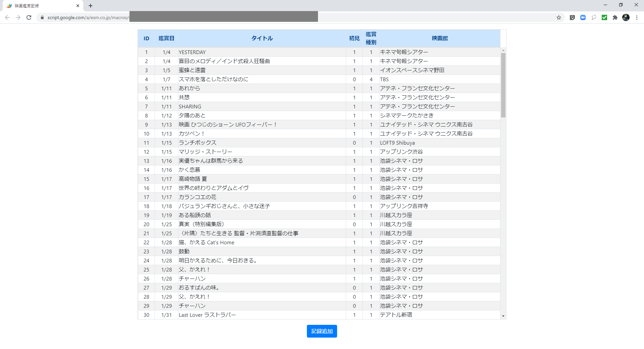Navigate back using the back arrow
Image resolution: width=644 pixels, height=349 pixels.
[7, 17]
